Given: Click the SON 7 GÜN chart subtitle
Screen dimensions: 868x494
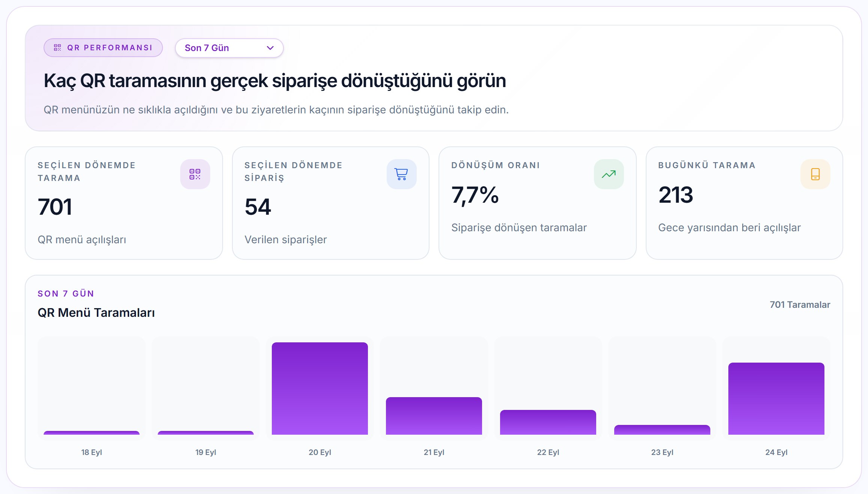Looking at the screenshot, I should 66,294.
